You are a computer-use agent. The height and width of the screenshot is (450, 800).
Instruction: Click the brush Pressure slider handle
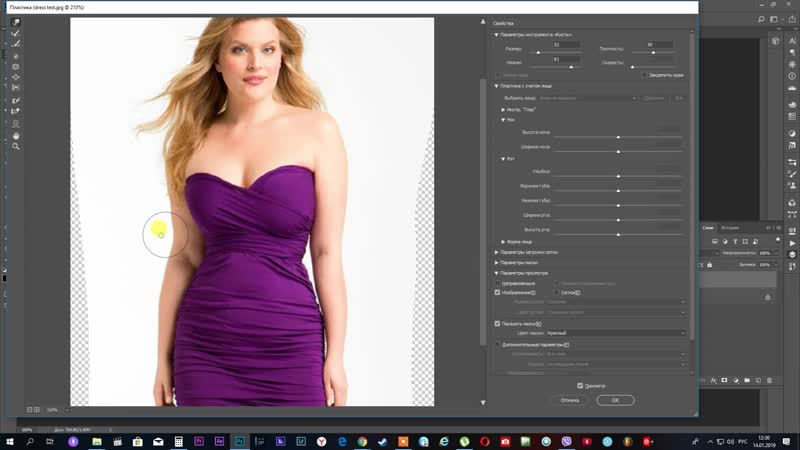(x=571, y=67)
